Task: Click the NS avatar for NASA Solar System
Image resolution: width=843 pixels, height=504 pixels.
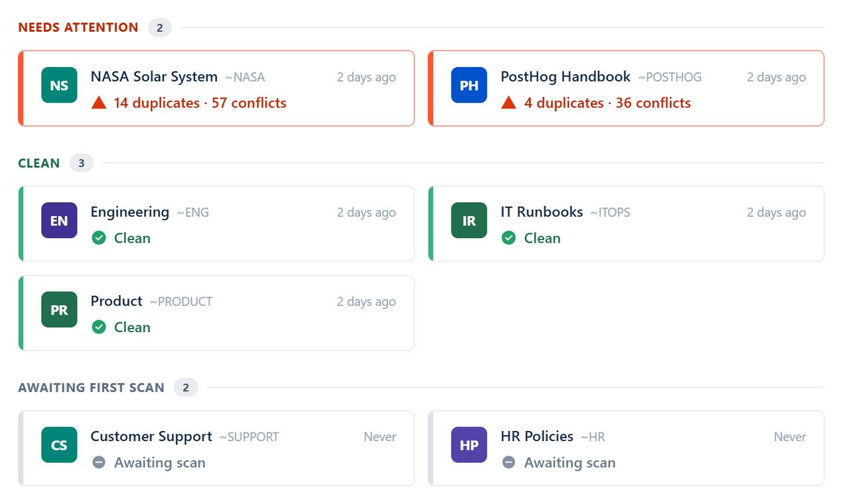Action: [59, 85]
